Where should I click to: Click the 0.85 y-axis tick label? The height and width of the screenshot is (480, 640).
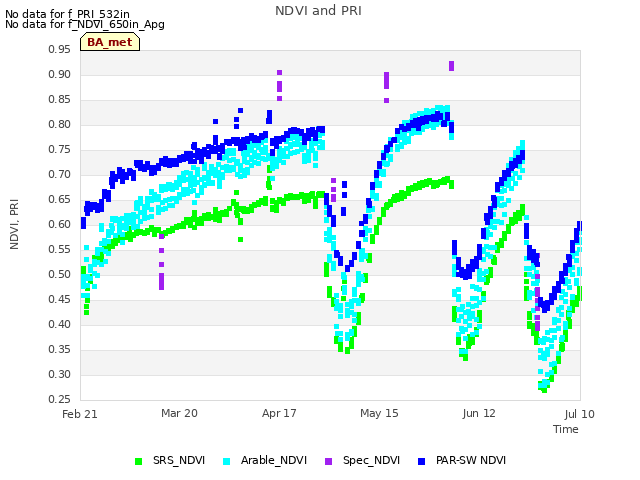[x=60, y=99]
